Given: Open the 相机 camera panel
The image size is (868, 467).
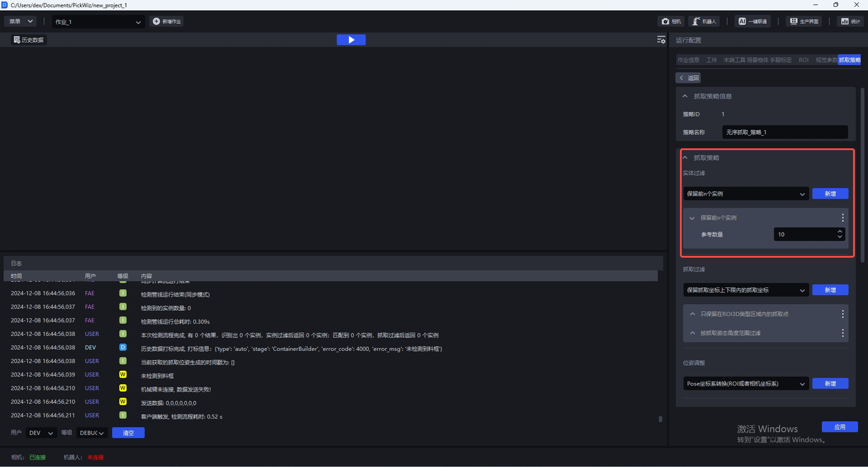Looking at the screenshot, I should (x=671, y=22).
